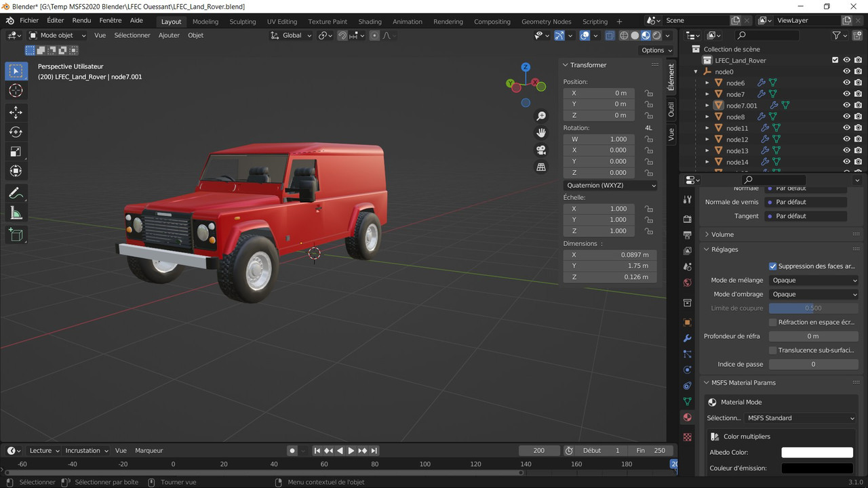Switch to Rendered viewport shading

(656, 35)
